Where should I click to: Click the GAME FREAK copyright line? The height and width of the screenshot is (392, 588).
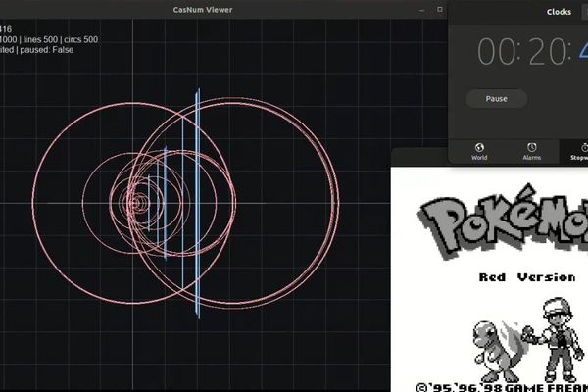pyautogui.click(x=502, y=387)
